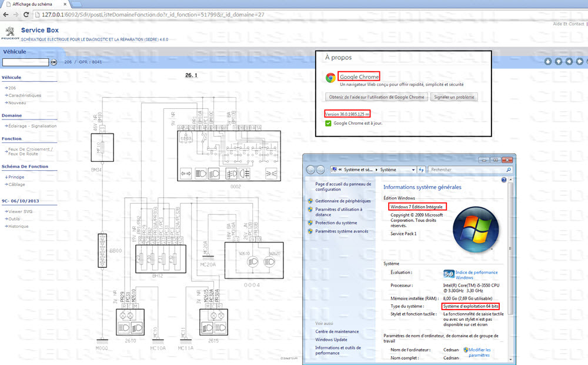Click 'Système et sé...' breadcrumb segment
Viewport: 588px width, 365px height.
(x=358, y=170)
